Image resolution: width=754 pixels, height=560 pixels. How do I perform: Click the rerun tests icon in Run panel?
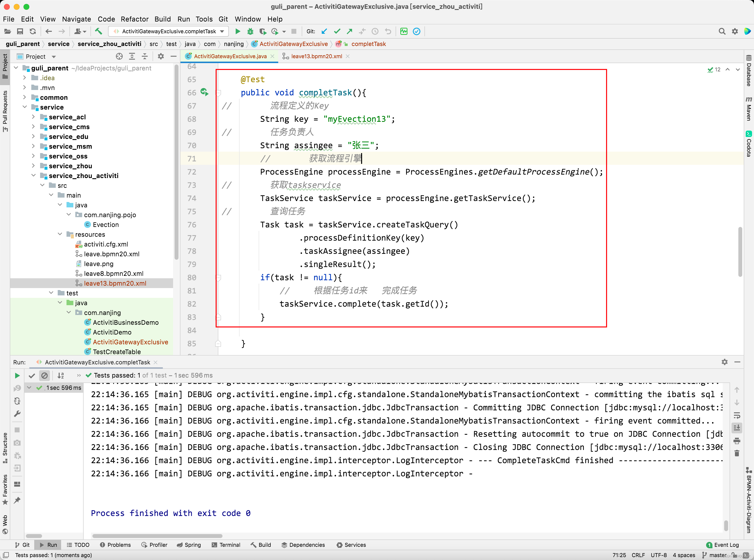17,376
